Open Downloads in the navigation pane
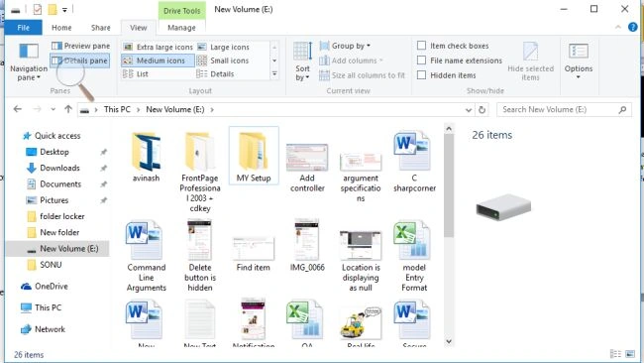Screen dimensions: 644x363 53,168
